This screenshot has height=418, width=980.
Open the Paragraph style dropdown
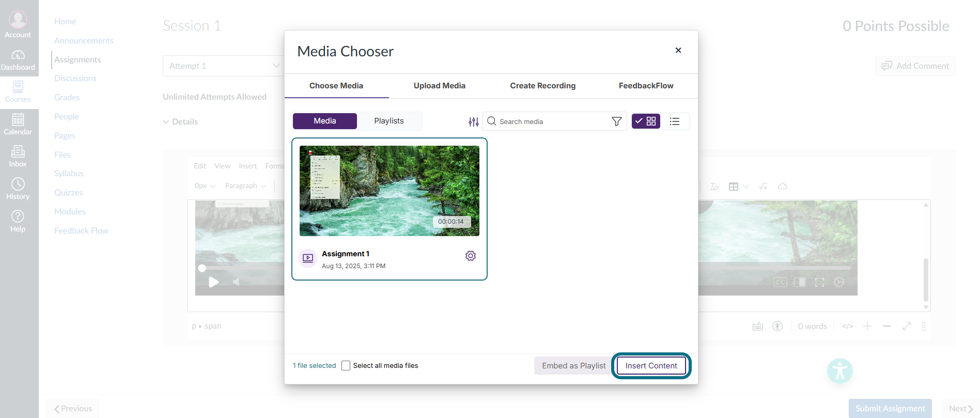coord(245,186)
